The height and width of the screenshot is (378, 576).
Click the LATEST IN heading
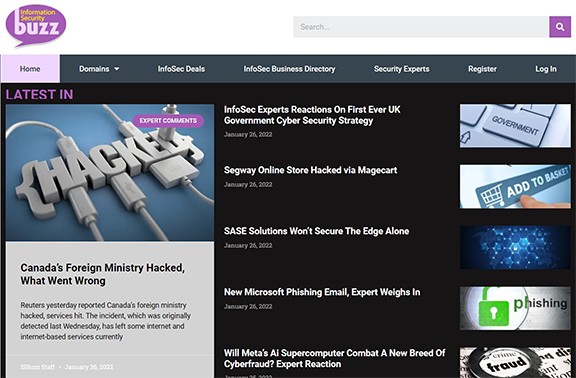point(39,94)
